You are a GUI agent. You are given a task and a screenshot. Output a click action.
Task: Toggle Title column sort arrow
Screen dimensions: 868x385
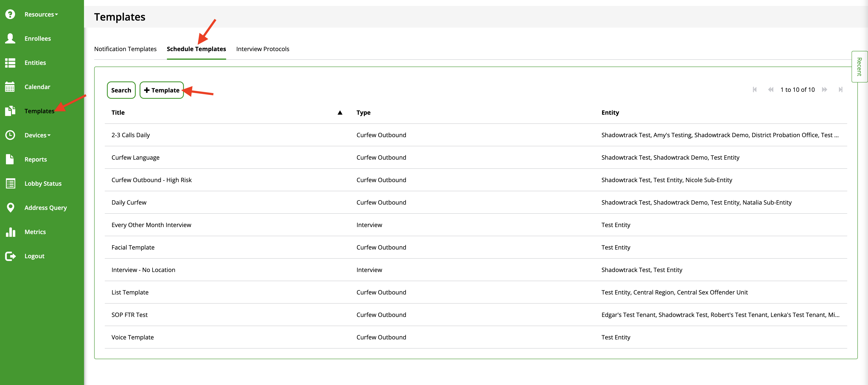[x=340, y=113]
